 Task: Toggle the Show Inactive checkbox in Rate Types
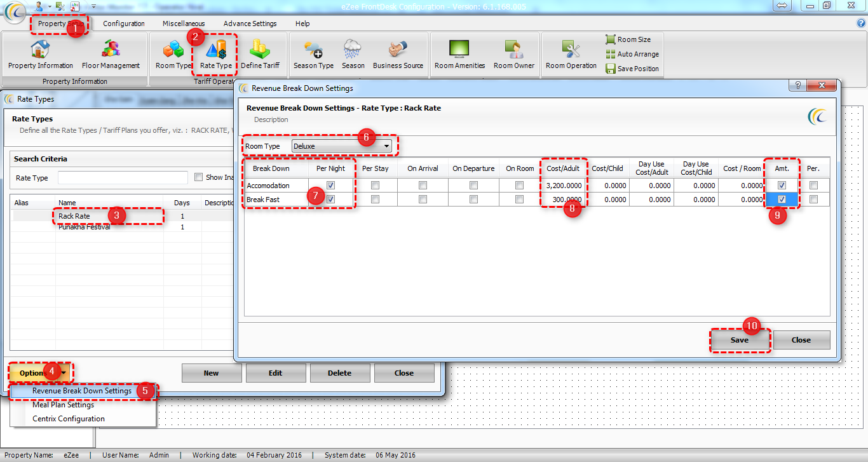coord(199,177)
